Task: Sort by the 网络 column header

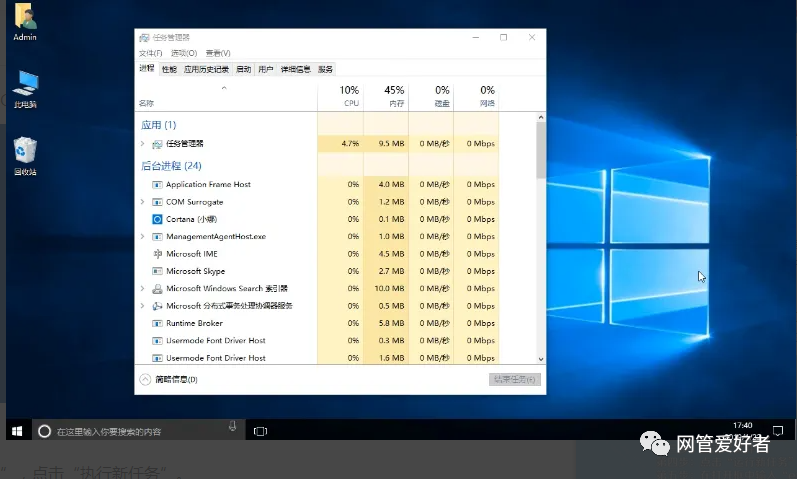Action: (476, 96)
